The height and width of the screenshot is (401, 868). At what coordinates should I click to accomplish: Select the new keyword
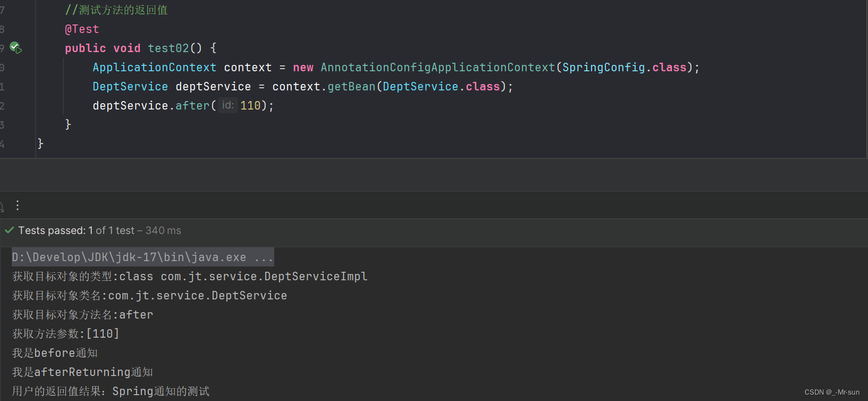click(x=303, y=68)
